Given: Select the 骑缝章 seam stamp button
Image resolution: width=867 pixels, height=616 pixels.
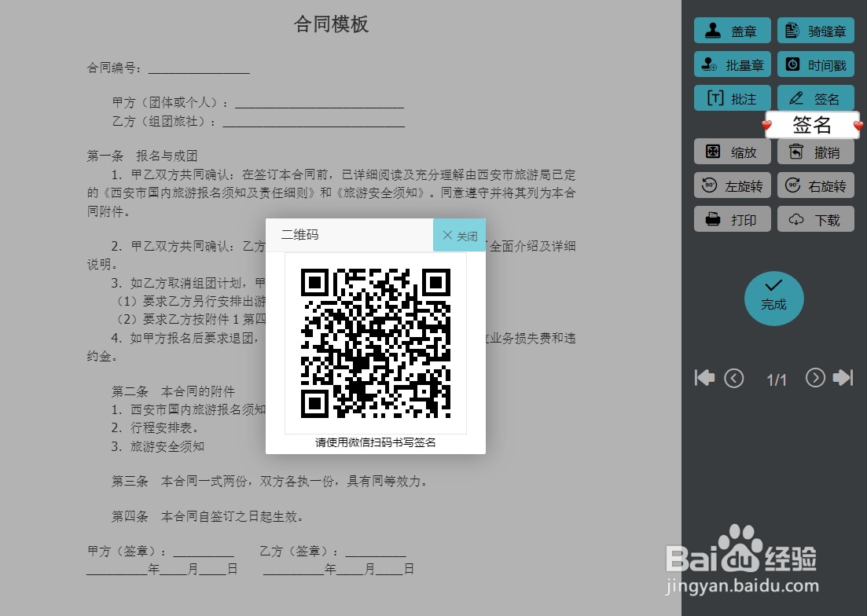Looking at the screenshot, I should [x=816, y=31].
